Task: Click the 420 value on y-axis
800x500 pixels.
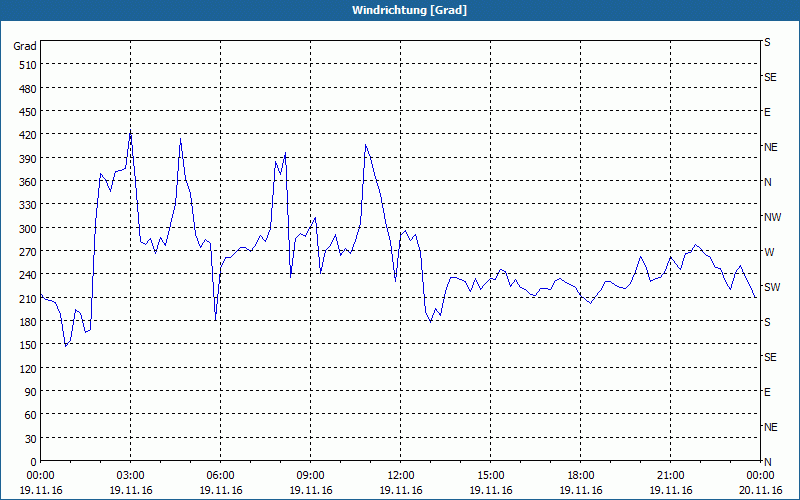Action: 25,135
